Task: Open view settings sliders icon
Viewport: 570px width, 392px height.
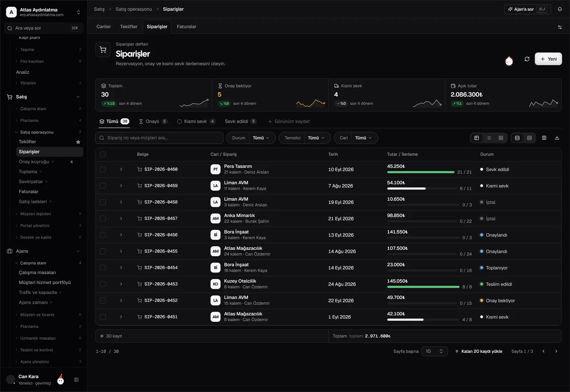Action: click(560, 27)
